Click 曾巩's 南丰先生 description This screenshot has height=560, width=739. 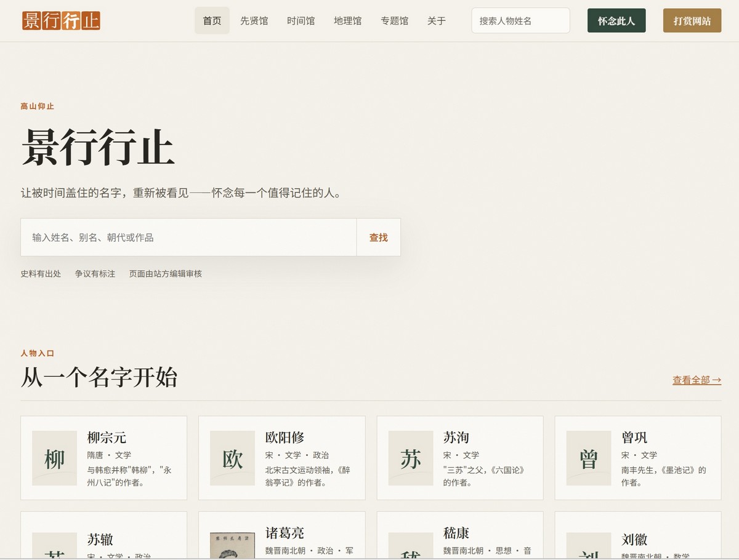coord(664,476)
